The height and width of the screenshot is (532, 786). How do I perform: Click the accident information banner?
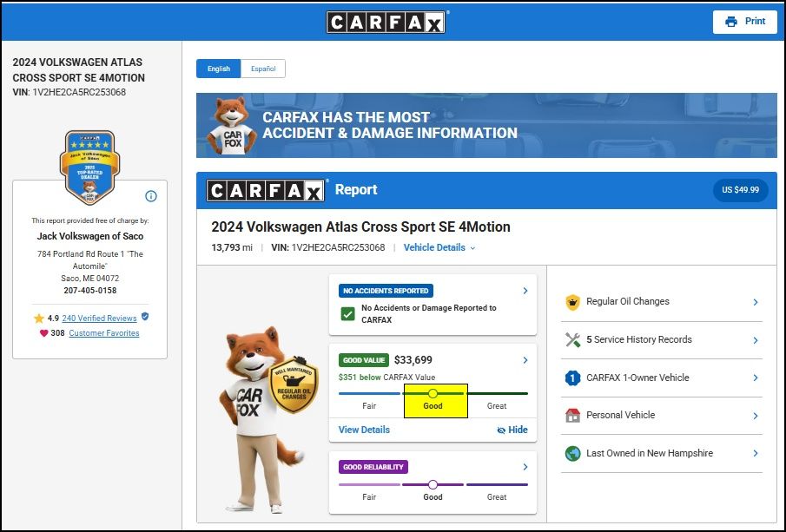coord(486,125)
